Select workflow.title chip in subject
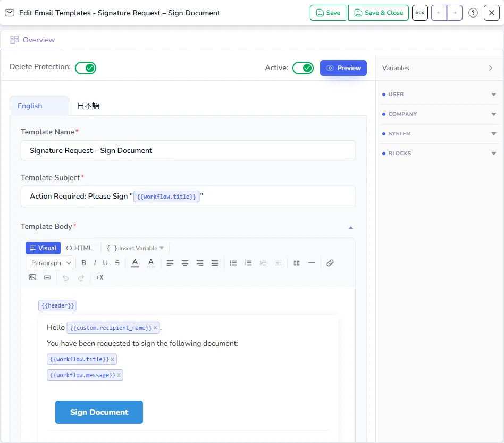 (166, 197)
